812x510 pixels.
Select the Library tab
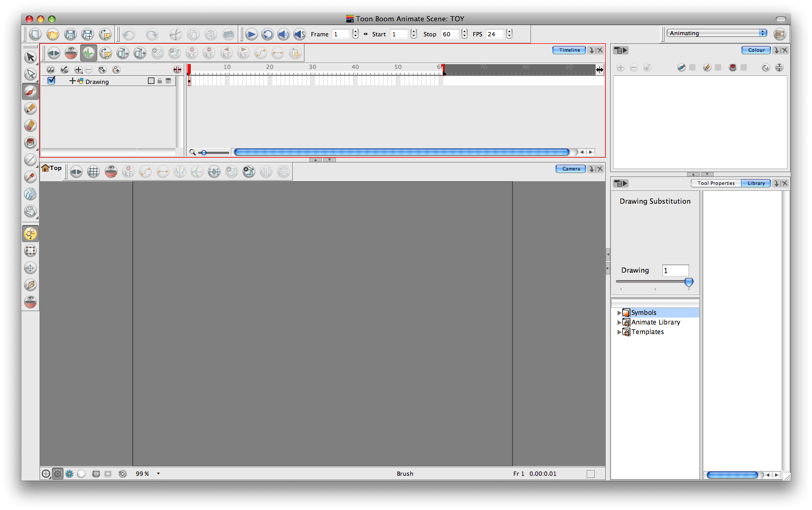point(756,183)
